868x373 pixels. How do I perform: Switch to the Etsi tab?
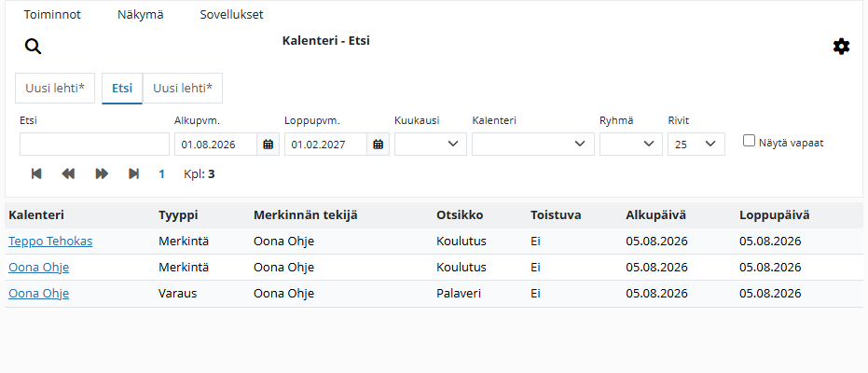coord(122,88)
